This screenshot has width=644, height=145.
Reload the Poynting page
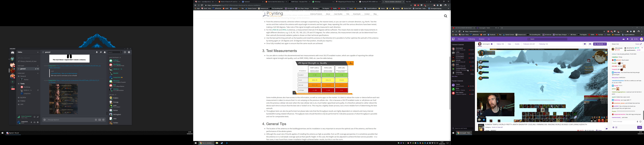pyautogui.click(x=202, y=5)
